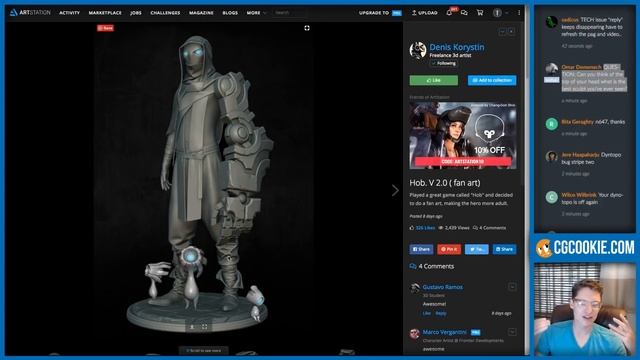Share artwork on Facebook
This screenshot has height=360, width=640.
(421, 249)
